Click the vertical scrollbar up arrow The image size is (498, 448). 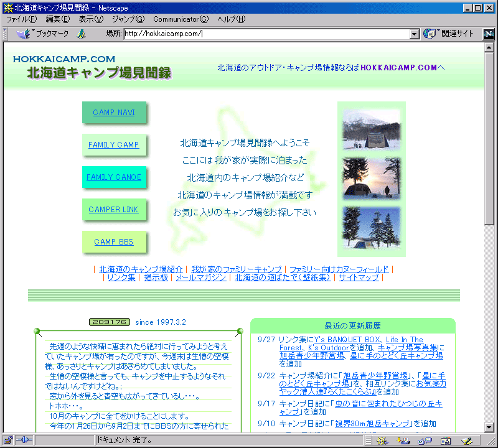[x=489, y=47]
